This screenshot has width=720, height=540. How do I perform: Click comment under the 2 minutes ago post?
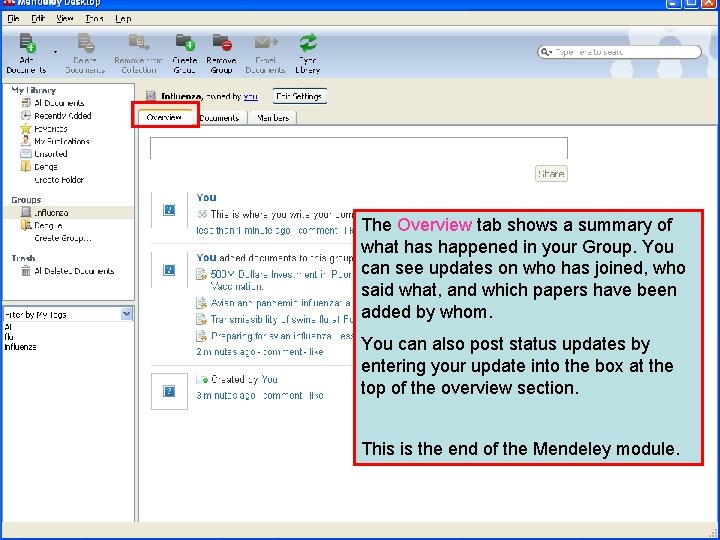[x=282, y=352]
